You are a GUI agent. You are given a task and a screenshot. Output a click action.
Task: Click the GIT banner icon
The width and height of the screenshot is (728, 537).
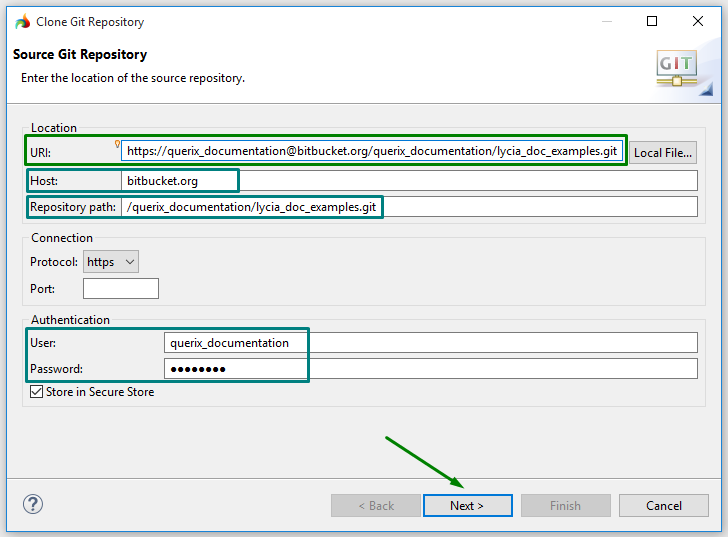tap(676, 69)
